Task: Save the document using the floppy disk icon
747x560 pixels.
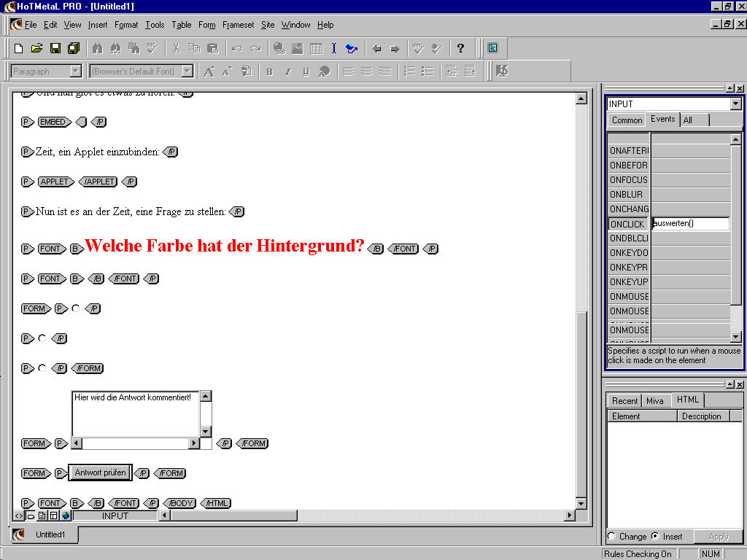Action: [55, 49]
